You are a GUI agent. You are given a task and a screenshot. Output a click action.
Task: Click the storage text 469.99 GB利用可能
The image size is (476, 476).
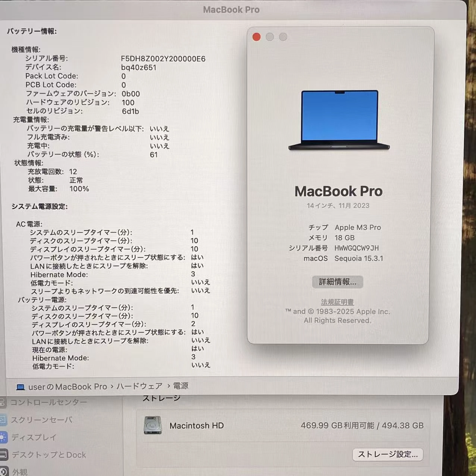click(338, 425)
